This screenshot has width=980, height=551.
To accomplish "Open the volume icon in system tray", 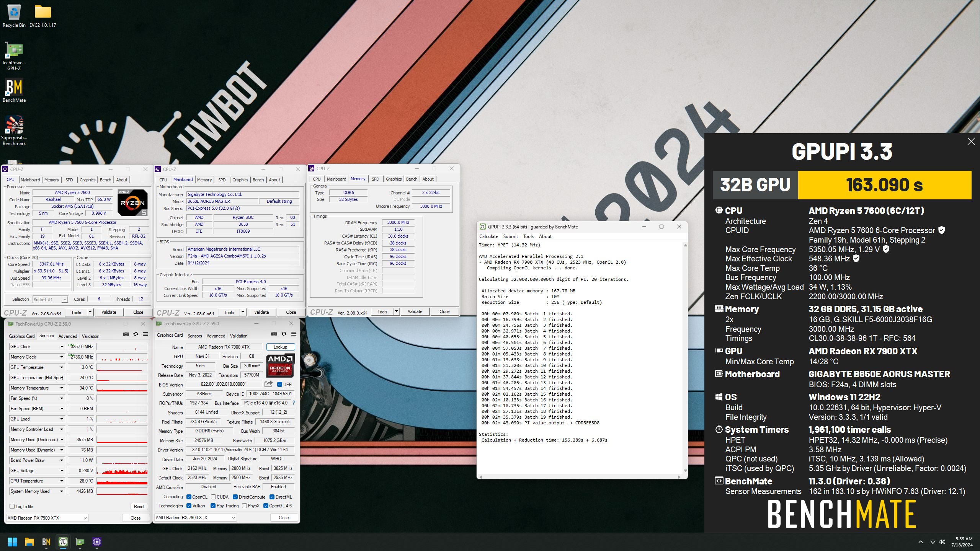I will [x=942, y=542].
